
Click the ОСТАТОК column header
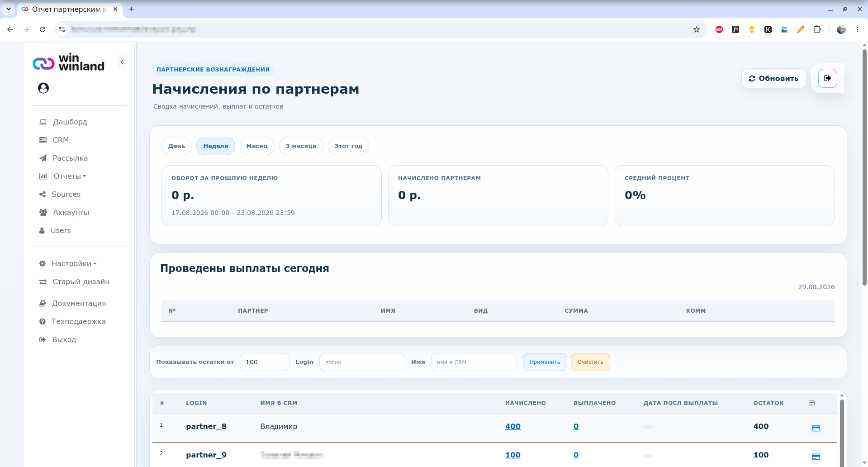(x=768, y=403)
